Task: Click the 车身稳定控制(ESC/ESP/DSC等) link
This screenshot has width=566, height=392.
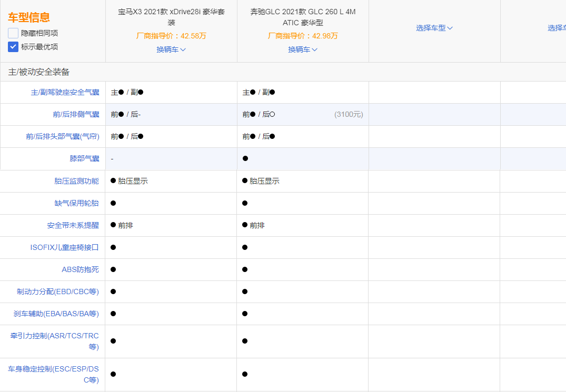Action: pos(54,374)
